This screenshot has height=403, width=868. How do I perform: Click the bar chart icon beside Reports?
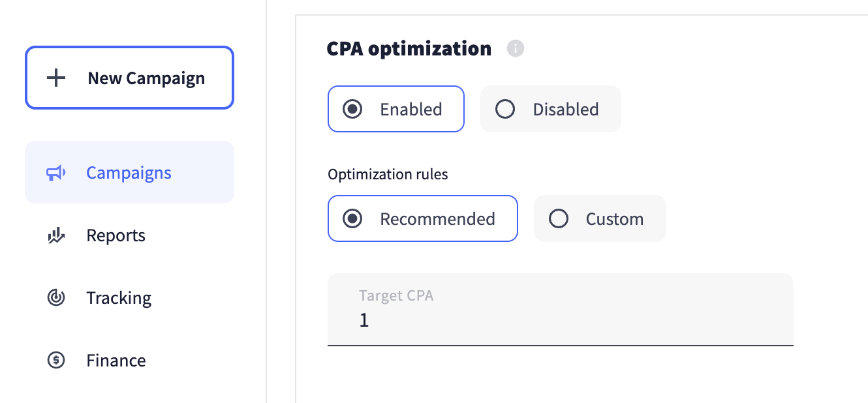(x=57, y=235)
